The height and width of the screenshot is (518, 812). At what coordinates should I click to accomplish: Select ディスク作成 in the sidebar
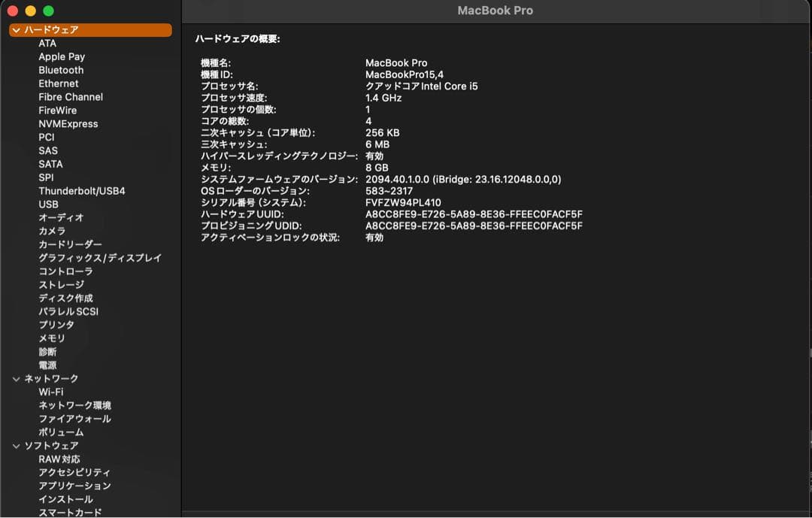(65, 299)
